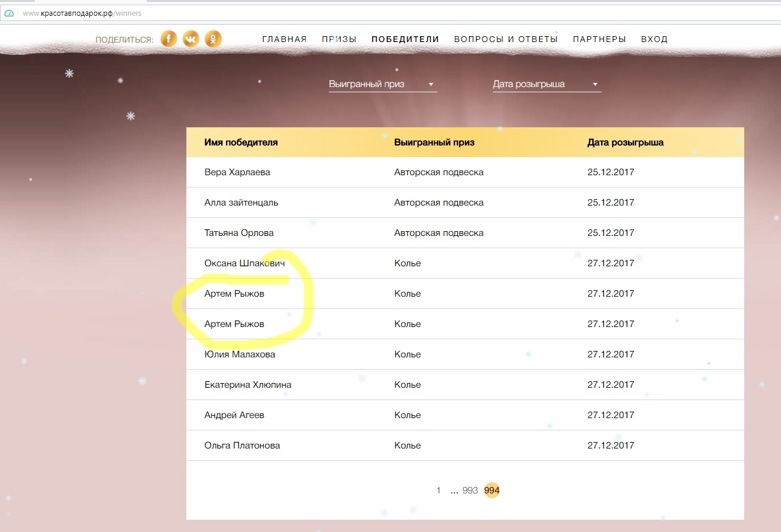Select the ПОБЕДИТЕЛИ menu item
This screenshot has height=532, width=781.
coord(405,39)
